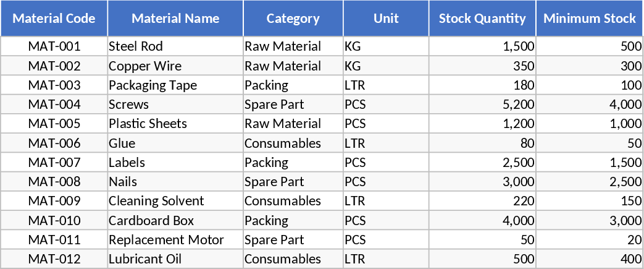Image resolution: width=644 pixels, height=269 pixels.
Task: Click the Category header cell
Action: [x=293, y=19]
